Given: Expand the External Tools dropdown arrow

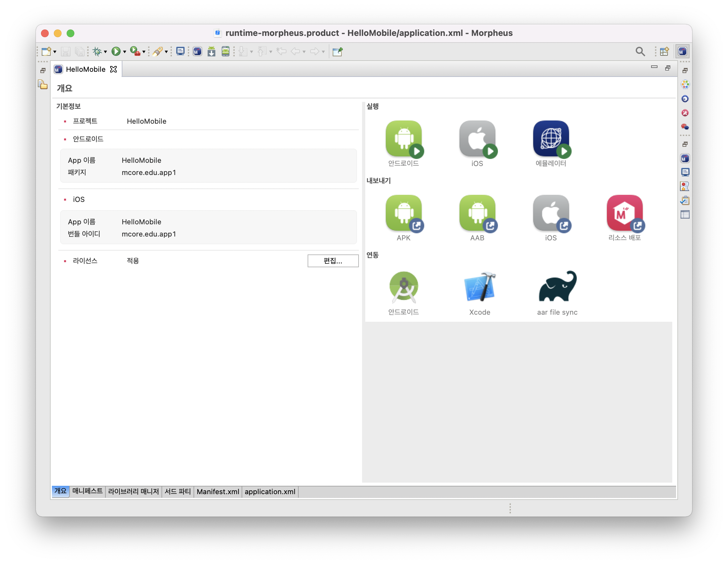Looking at the screenshot, I should coord(144,52).
